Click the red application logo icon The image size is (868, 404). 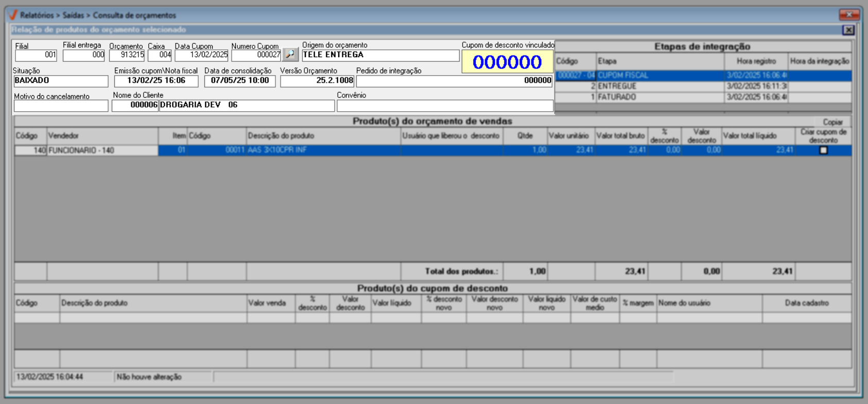[x=13, y=15]
